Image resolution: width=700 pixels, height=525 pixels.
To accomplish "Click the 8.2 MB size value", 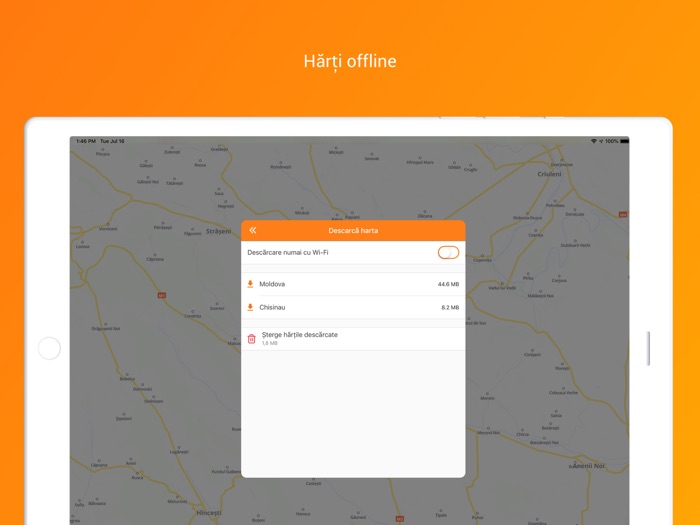I will click(x=450, y=308).
